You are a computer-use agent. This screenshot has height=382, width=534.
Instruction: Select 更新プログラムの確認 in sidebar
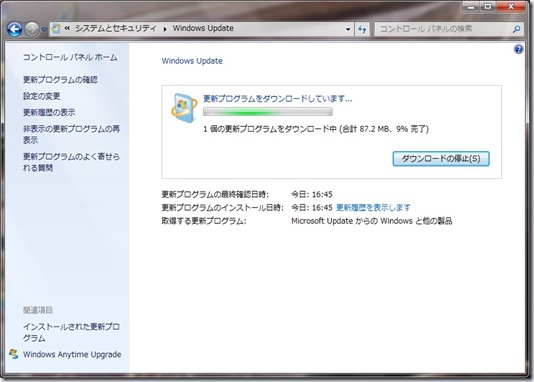point(60,80)
